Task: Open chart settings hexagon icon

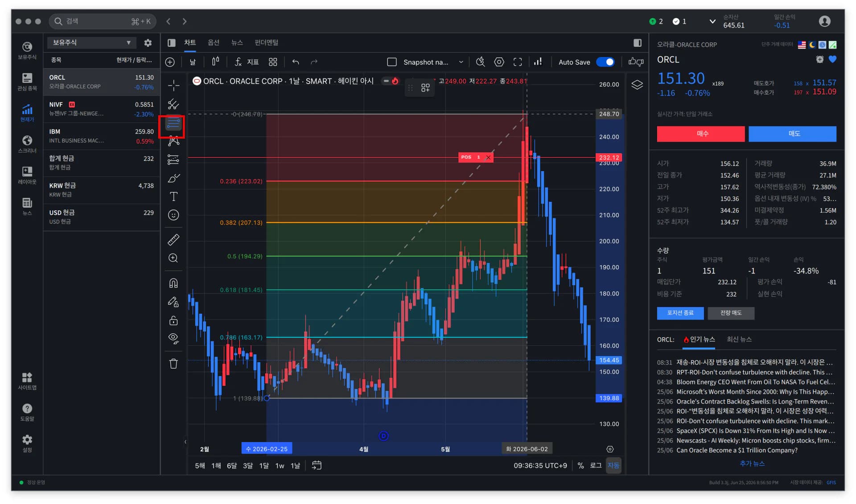Action: 499,62
